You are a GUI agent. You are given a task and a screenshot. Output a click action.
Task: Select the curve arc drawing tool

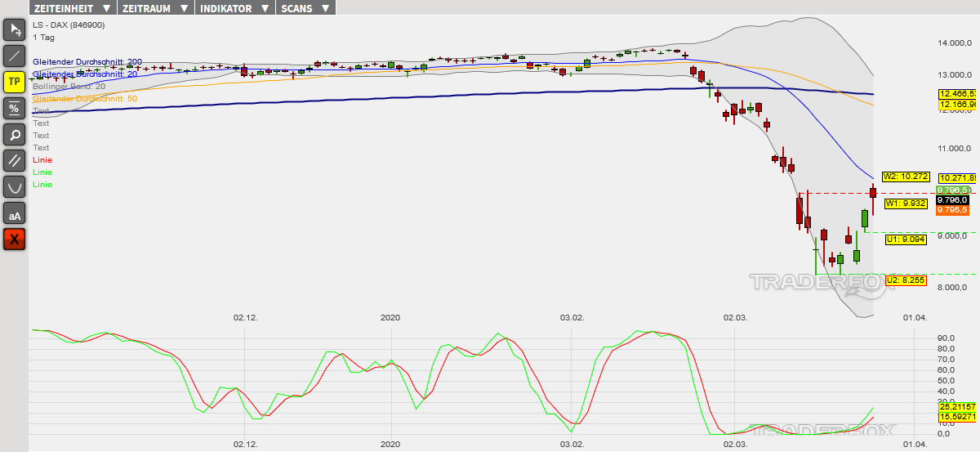pyautogui.click(x=14, y=187)
